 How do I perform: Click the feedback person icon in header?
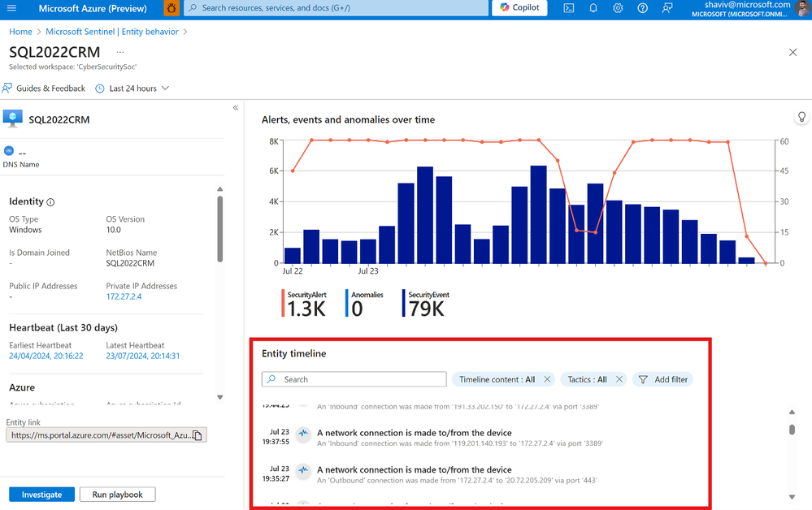click(x=667, y=8)
